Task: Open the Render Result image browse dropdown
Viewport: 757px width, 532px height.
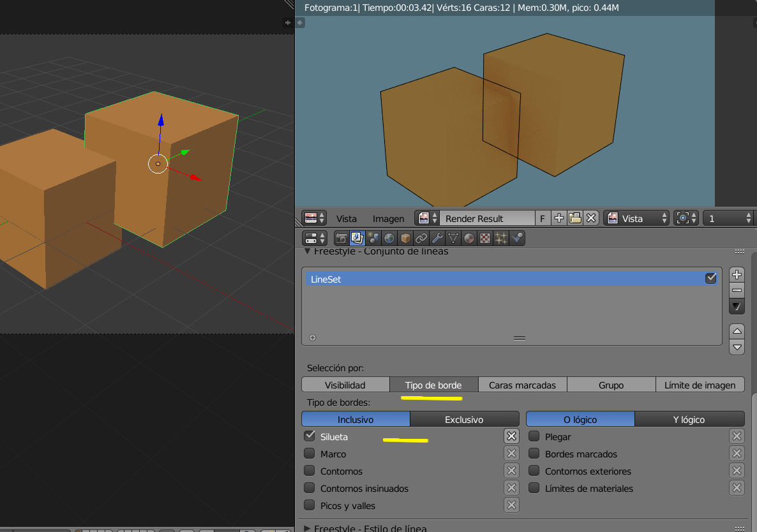Action: click(x=426, y=218)
